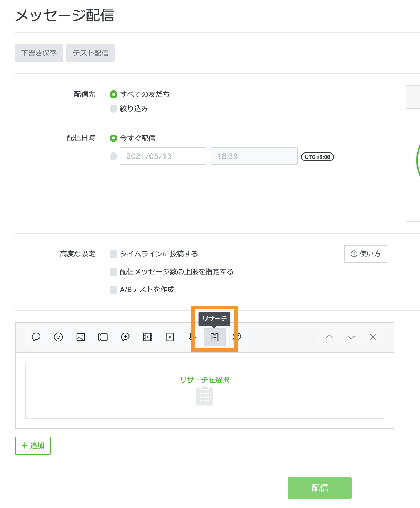Select the 絞り込み radio button
The image size is (420, 508).
click(114, 109)
